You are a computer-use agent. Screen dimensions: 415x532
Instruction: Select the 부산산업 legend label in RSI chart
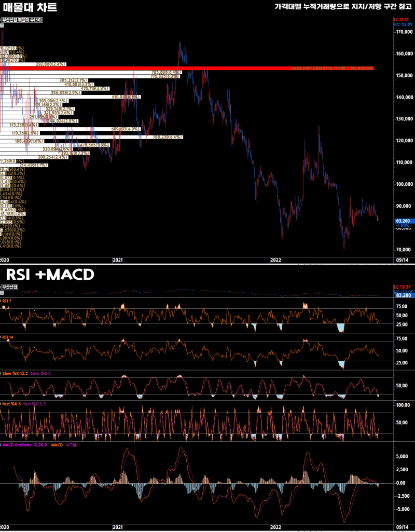point(10,287)
